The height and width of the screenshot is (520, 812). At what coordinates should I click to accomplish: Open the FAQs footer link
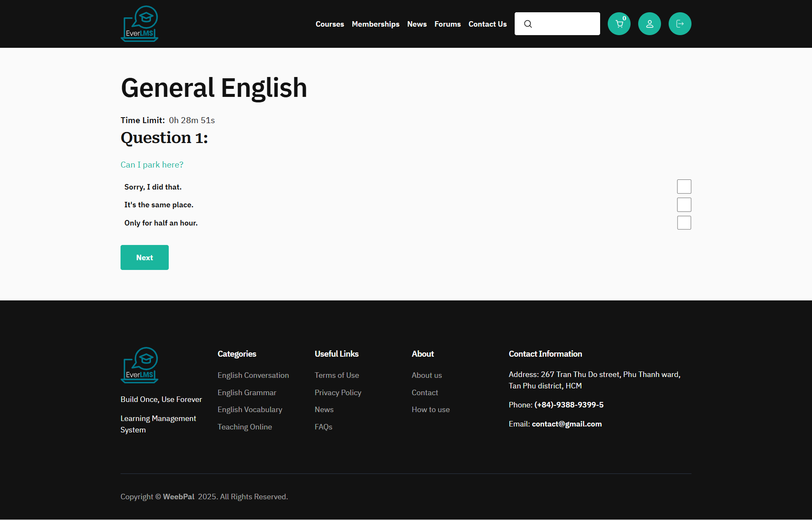pos(323,427)
